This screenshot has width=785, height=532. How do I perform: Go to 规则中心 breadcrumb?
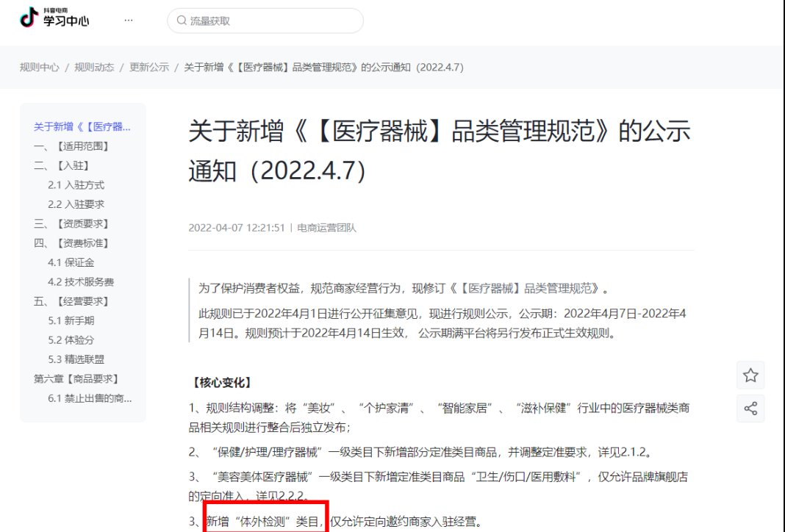click(39, 68)
